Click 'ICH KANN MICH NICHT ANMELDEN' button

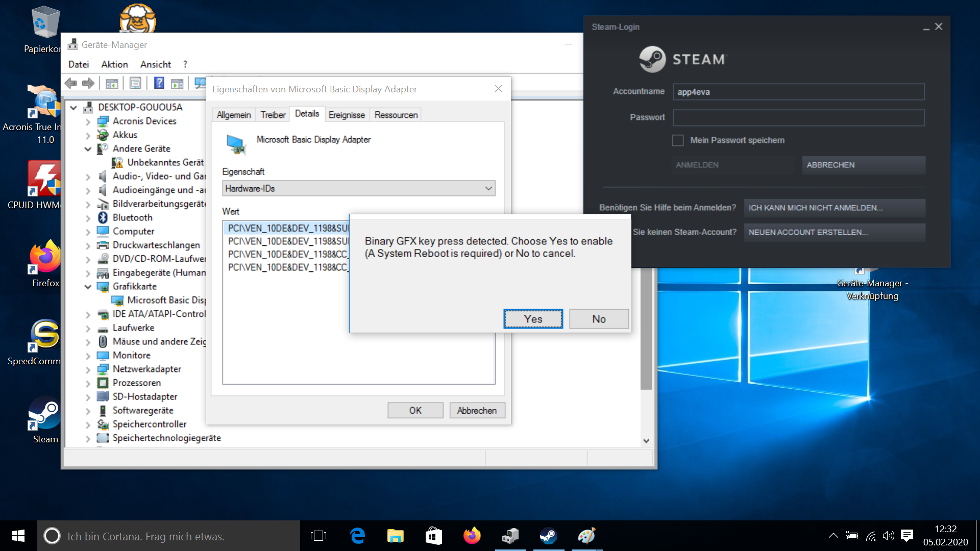tap(834, 208)
